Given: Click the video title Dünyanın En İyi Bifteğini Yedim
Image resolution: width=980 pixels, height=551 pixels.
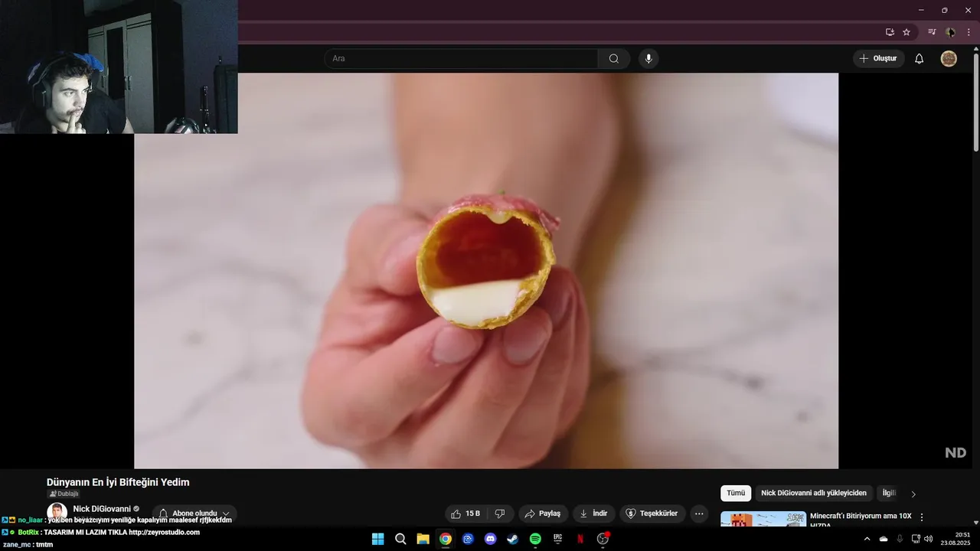Looking at the screenshot, I should pos(118,482).
